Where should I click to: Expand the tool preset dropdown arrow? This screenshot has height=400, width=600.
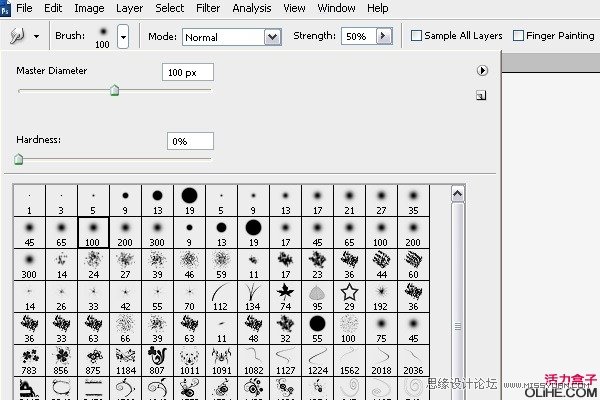36,36
